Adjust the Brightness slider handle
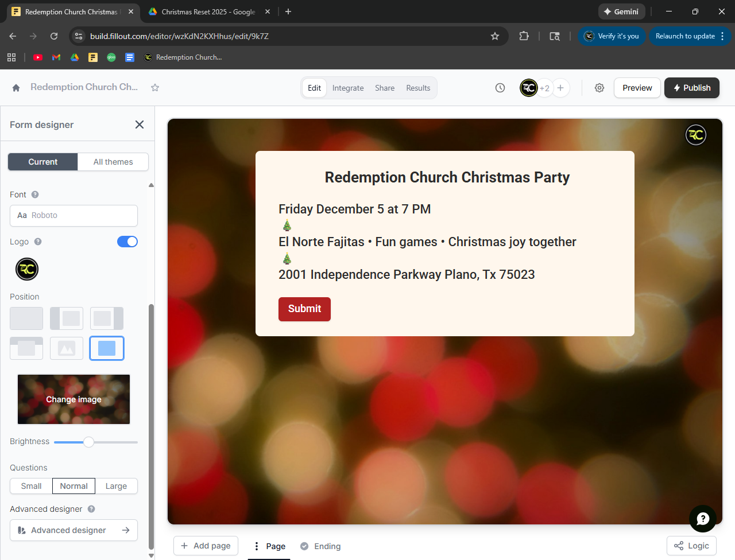This screenshot has height=560, width=735. [88, 442]
